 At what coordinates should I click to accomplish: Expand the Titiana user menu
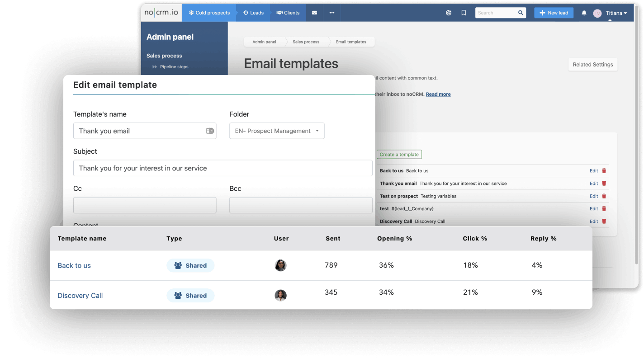coord(616,13)
